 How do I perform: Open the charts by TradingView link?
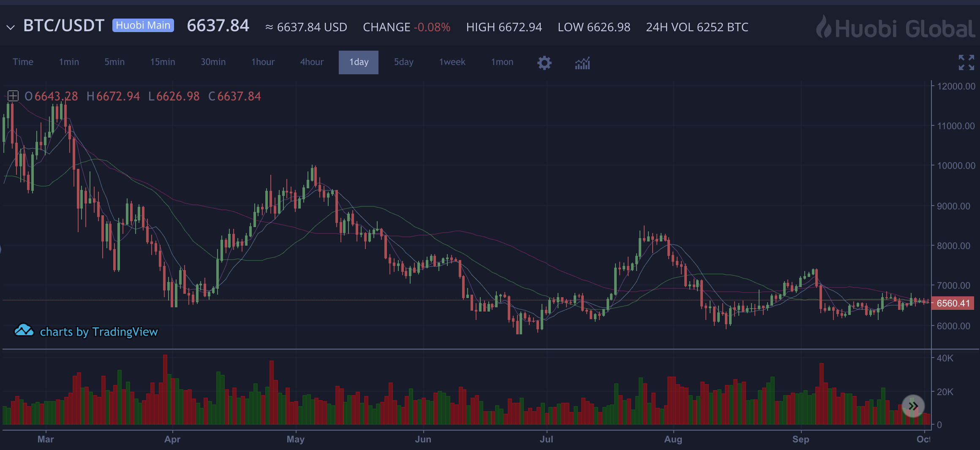(x=98, y=332)
